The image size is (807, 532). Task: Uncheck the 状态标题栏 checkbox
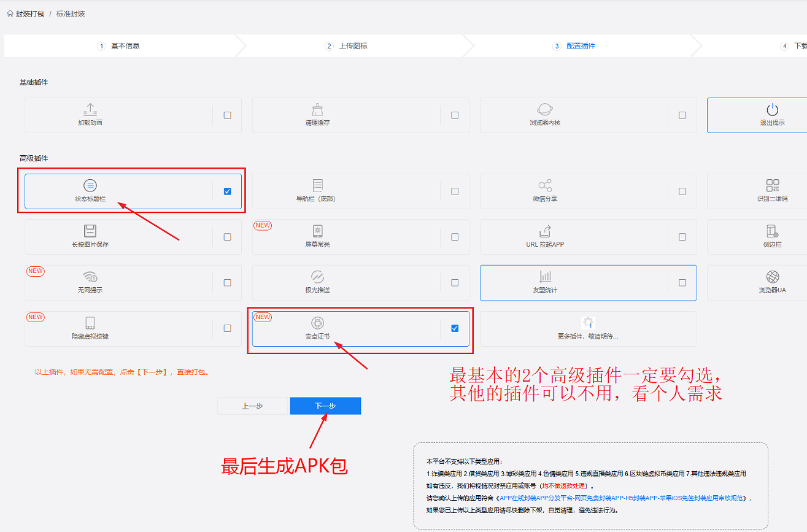[228, 191]
